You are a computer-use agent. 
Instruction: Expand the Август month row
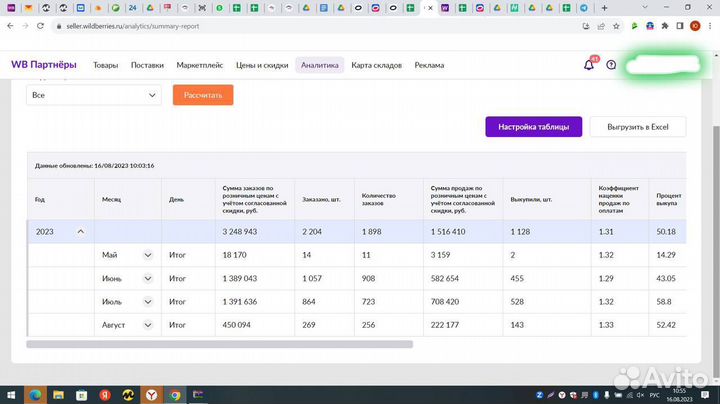tap(148, 325)
